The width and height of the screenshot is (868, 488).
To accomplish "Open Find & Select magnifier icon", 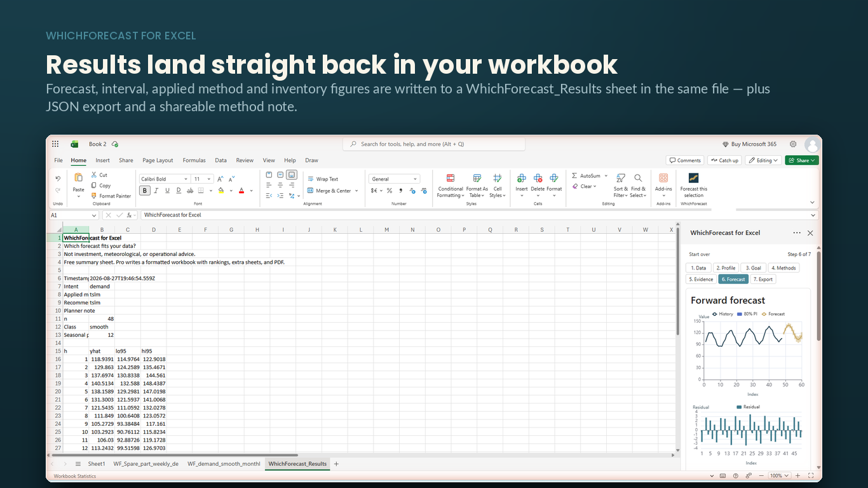I will pos(638,178).
